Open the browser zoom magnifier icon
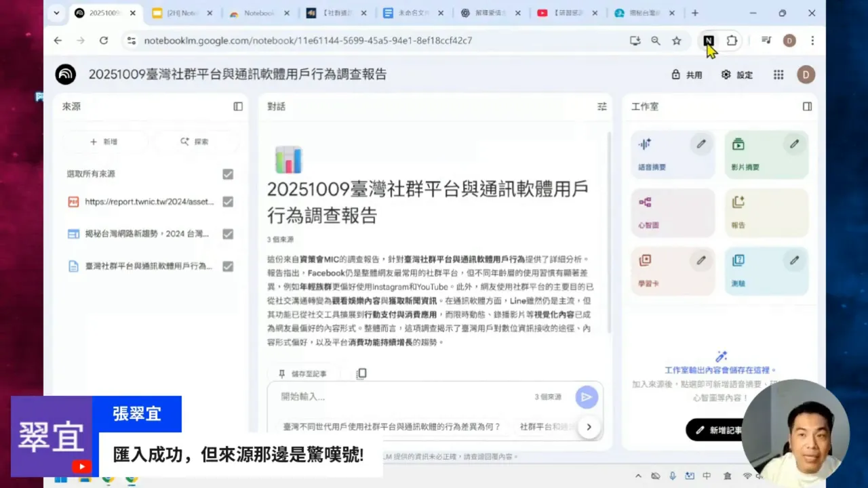This screenshot has height=488, width=868. (x=656, y=41)
